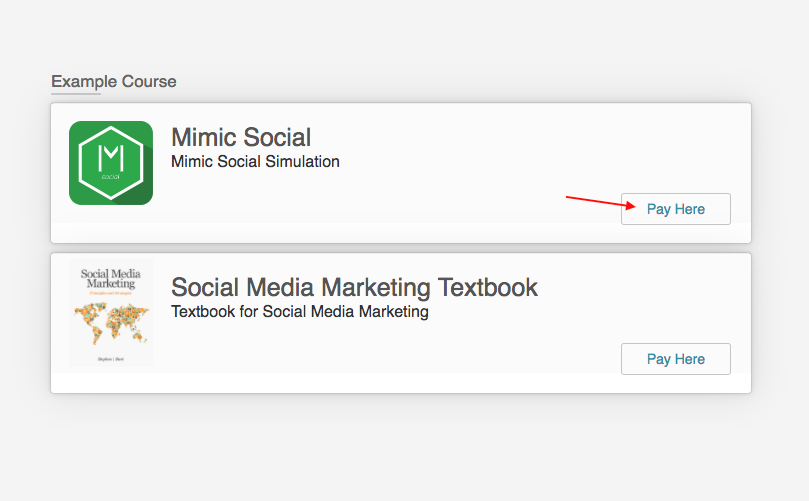Click the white hexagon M emblem in logo
The image size is (809, 501).
tap(111, 159)
